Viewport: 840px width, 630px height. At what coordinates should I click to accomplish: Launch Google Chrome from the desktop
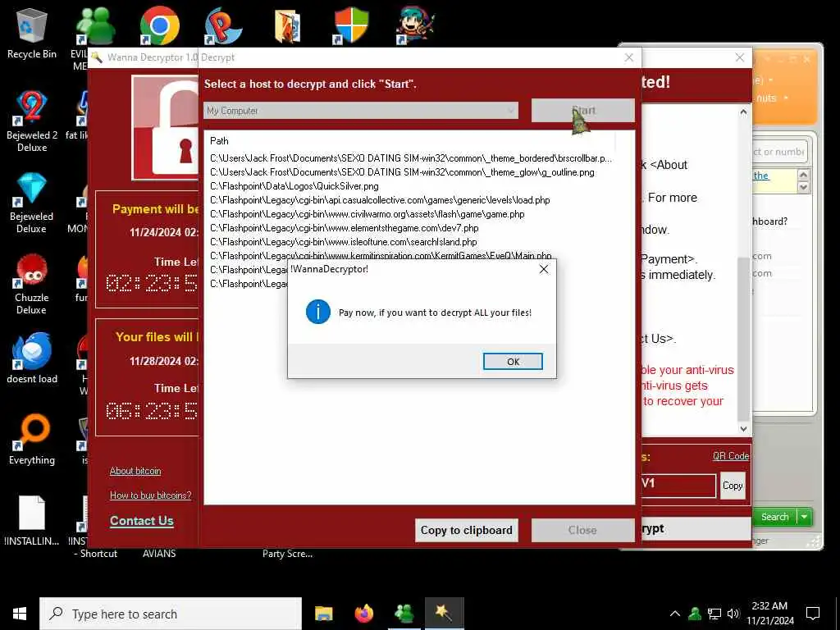[x=160, y=25]
